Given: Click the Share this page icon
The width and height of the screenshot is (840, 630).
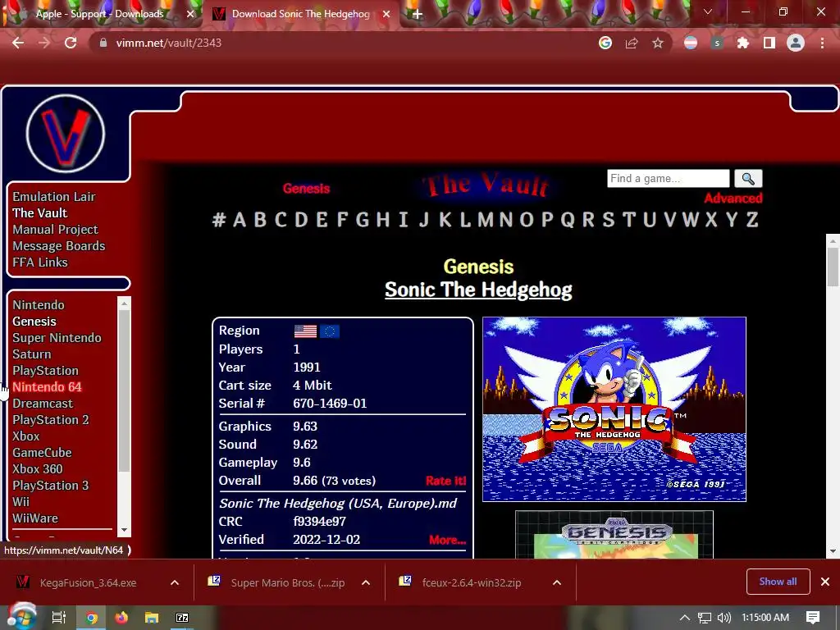Looking at the screenshot, I should (632, 43).
